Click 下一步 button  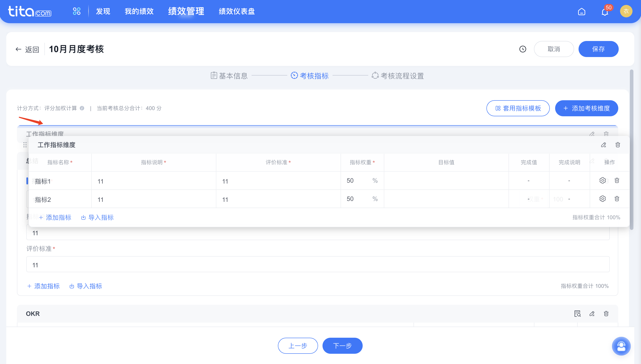(342, 346)
